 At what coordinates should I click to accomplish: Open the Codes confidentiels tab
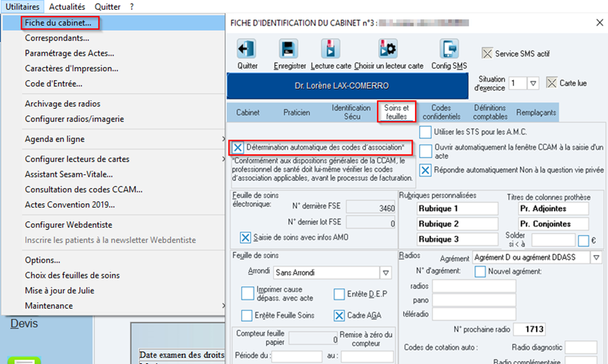pos(441,112)
